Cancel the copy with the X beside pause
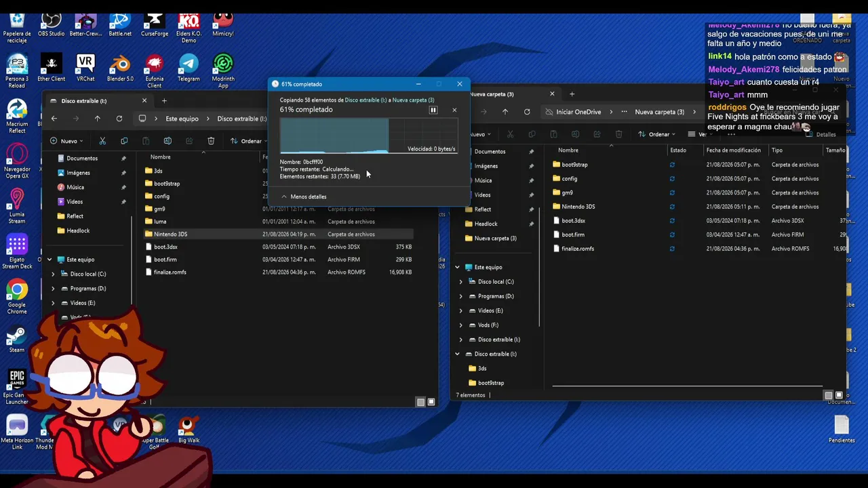The image size is (868, 488). click(454, 110)
